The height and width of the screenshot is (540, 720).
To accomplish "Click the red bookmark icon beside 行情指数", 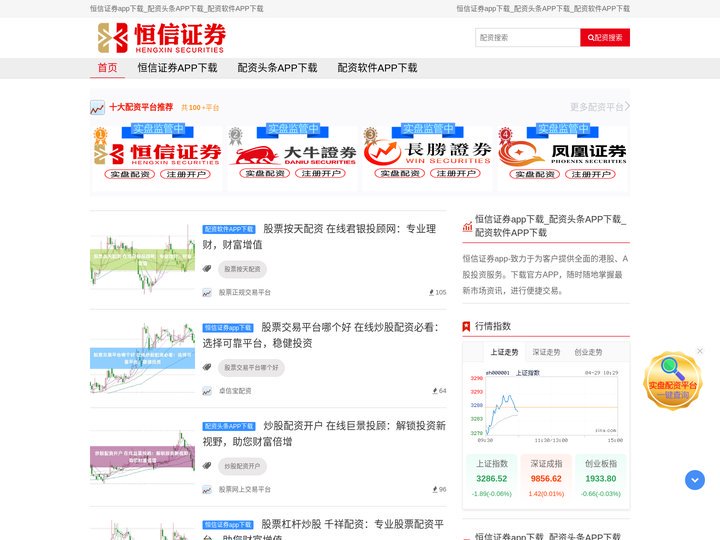I will click(x=467, y=326).
